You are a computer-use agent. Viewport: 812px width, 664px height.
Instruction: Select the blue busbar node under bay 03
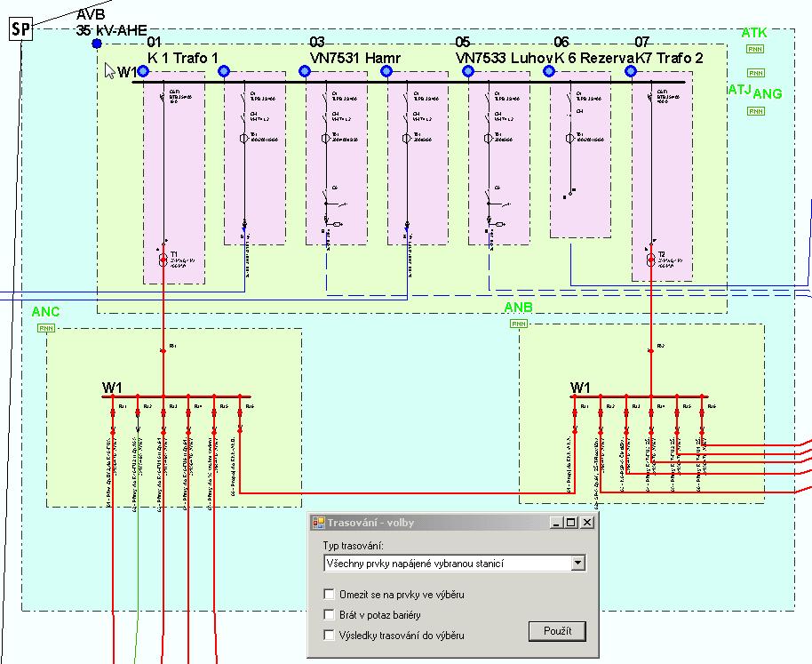(305, 71)
